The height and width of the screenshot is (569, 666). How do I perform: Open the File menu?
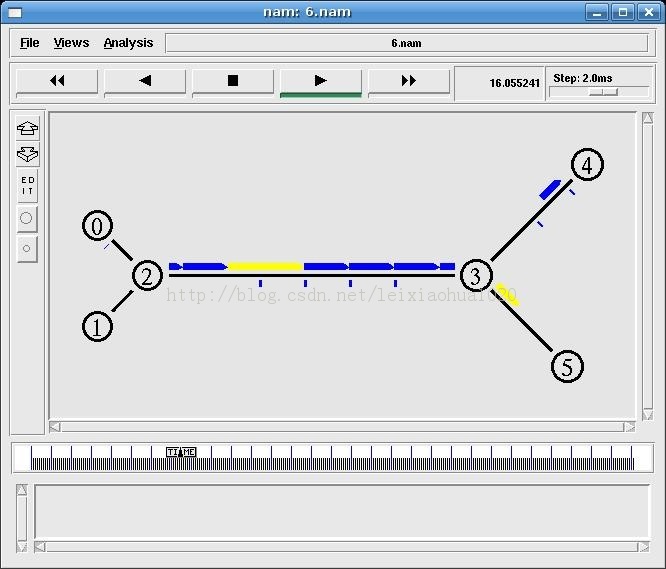pyautogui.click(x=30, y=43)
